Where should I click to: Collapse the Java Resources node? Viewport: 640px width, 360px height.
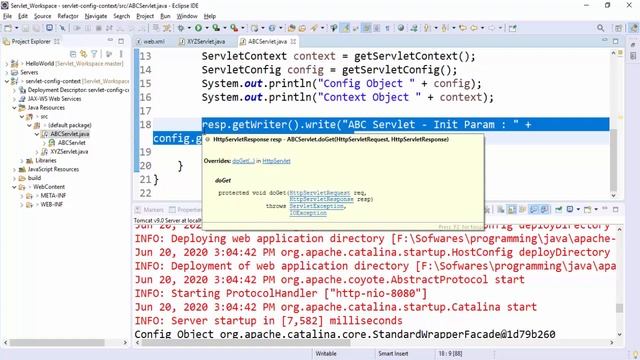click(14, 108)
